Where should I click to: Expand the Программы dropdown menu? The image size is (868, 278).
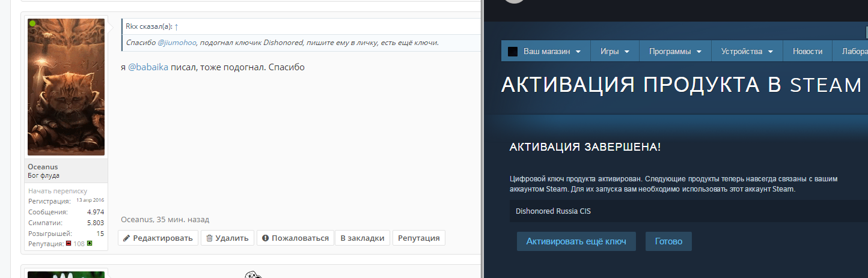[x=675, y=51]
